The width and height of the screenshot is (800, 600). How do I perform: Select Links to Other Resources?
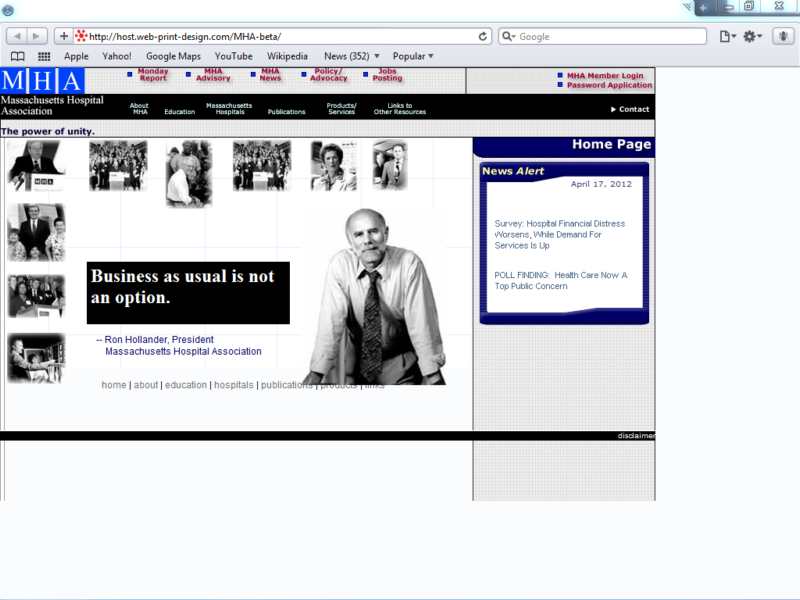coord(399,109)
